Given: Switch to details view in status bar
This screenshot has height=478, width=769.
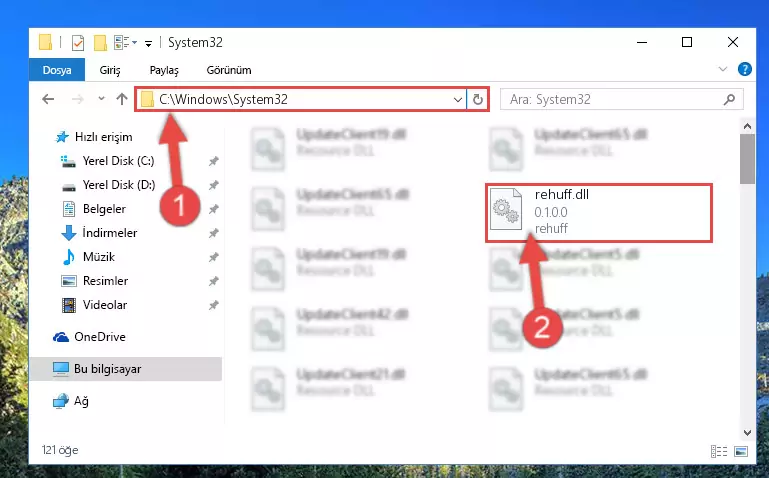Looking at the screenshot, I should [x=718, y=451].
